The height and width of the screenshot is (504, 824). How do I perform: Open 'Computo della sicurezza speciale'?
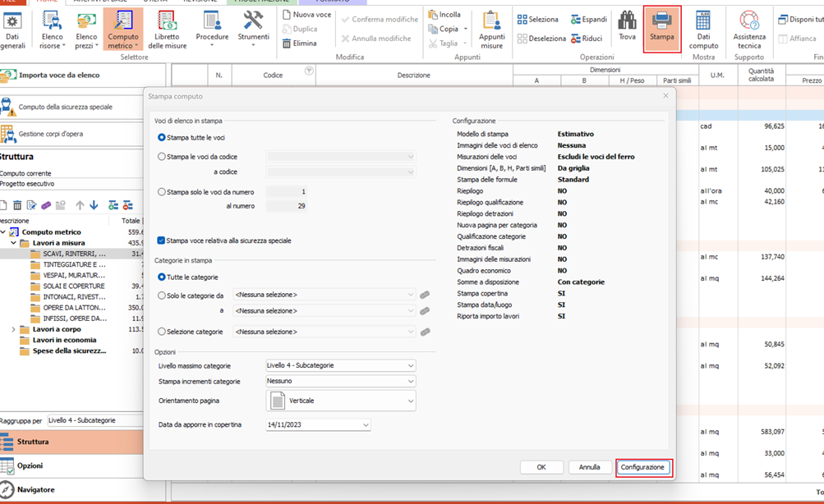click(71, 107)
